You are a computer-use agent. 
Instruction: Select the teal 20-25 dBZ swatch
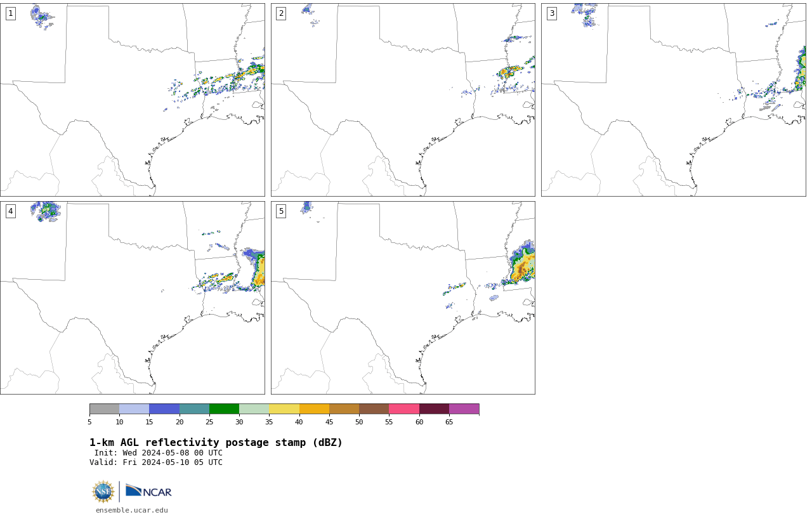tap(194, 409)
